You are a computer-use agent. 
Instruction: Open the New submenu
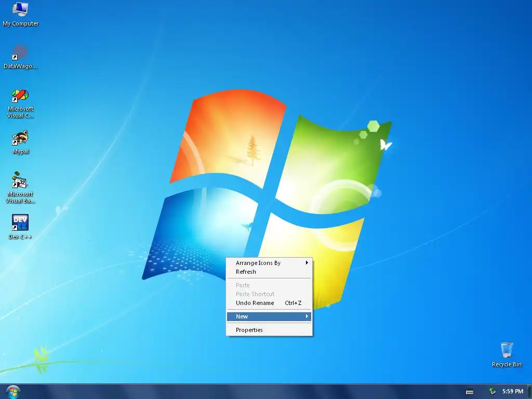(269, 316)
